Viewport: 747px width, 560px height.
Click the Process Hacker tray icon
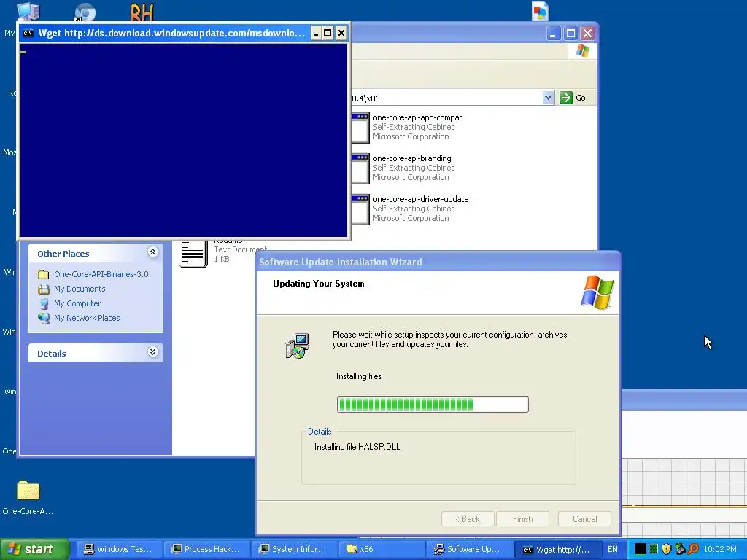(x=680, y=549)
